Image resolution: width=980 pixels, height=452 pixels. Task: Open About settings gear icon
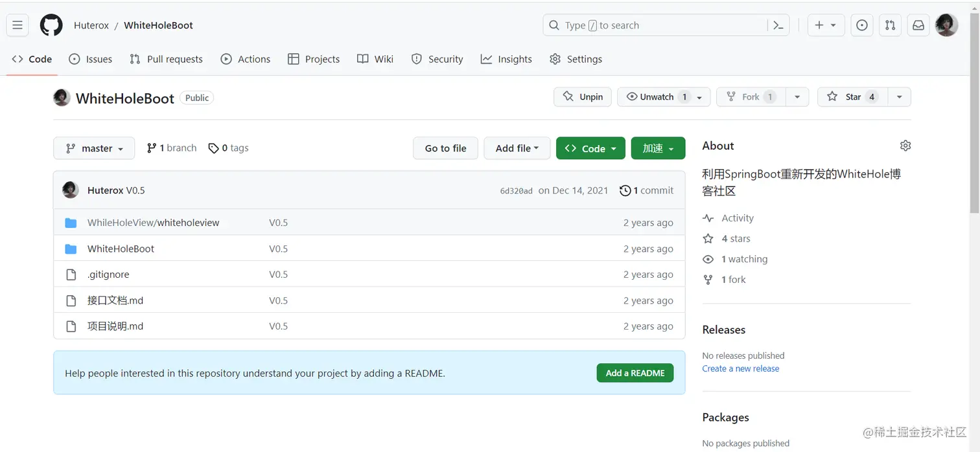[x=905, y=146]
